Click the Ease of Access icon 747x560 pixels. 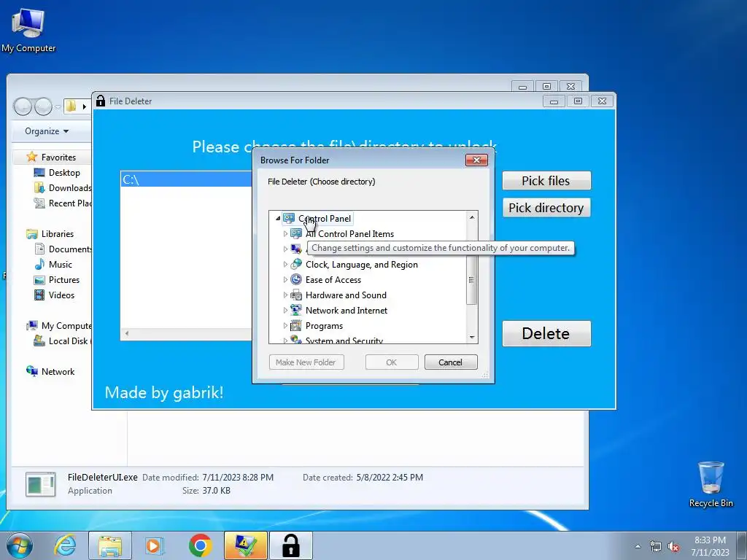[296, 279]
